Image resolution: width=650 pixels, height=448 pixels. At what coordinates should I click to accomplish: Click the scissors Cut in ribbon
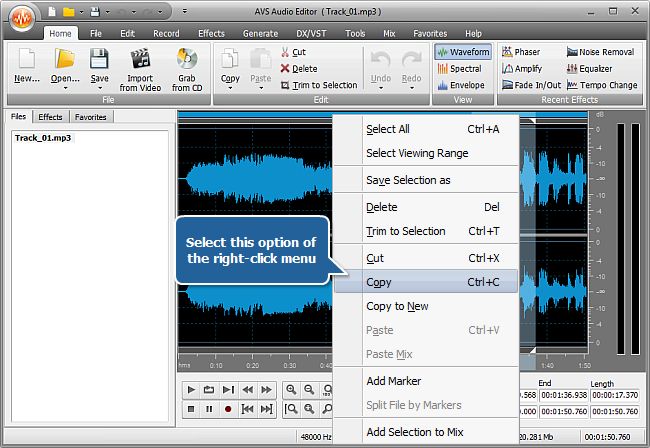point(293,52)
